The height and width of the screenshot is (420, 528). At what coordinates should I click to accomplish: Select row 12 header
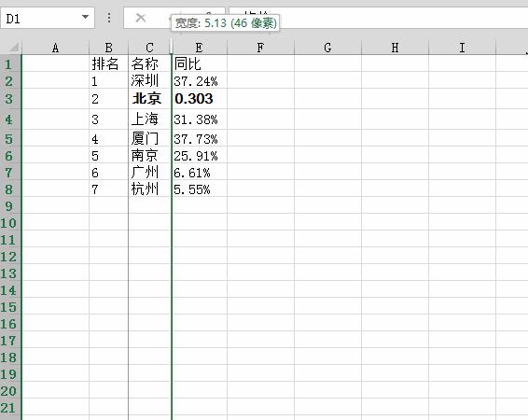pos(10,256)
